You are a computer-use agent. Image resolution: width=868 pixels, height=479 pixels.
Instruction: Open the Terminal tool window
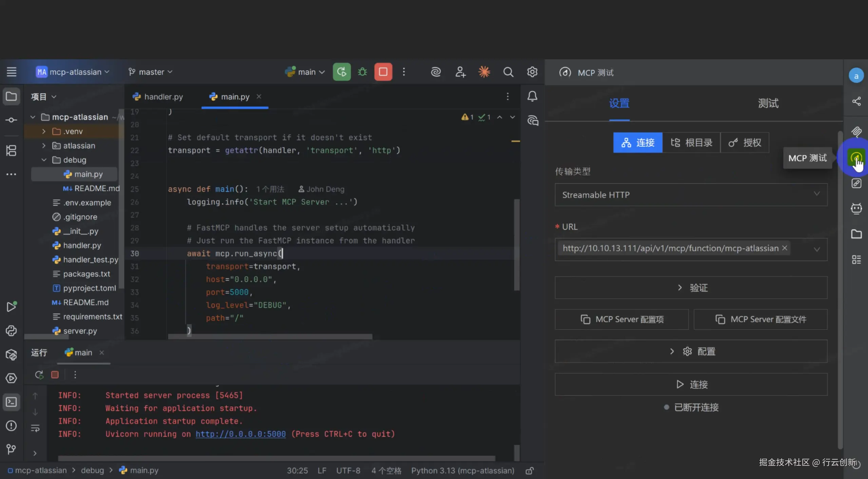point(11,402)
